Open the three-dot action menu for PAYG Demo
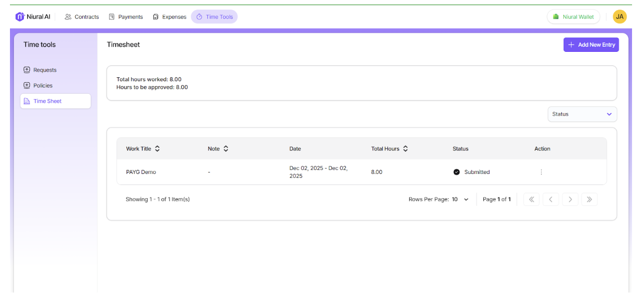The width and height of the screenshot is (644, 307). (x=541, y=172)
